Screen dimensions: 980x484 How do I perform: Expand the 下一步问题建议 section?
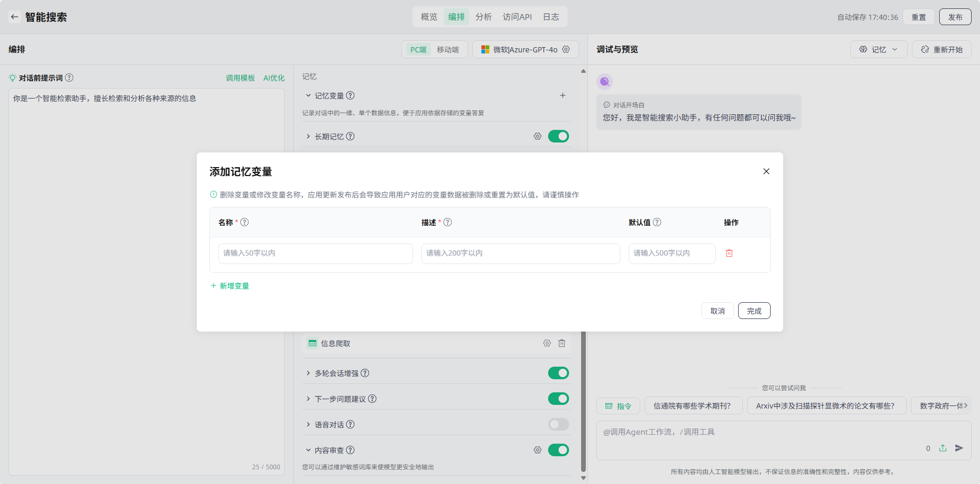[308, 399]
